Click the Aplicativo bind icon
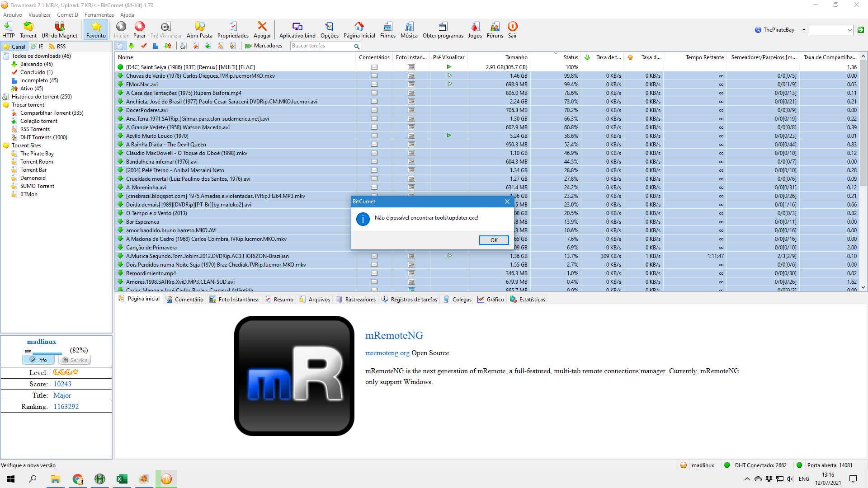The width and height of the screenshot is (868, 488). (x=297, y=27)
